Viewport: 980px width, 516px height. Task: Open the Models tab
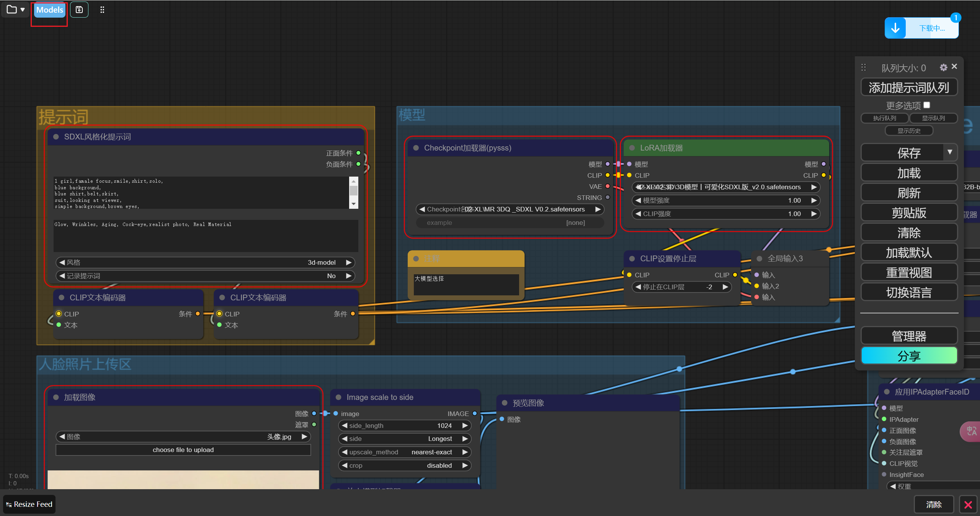click(x=50, y=10)
